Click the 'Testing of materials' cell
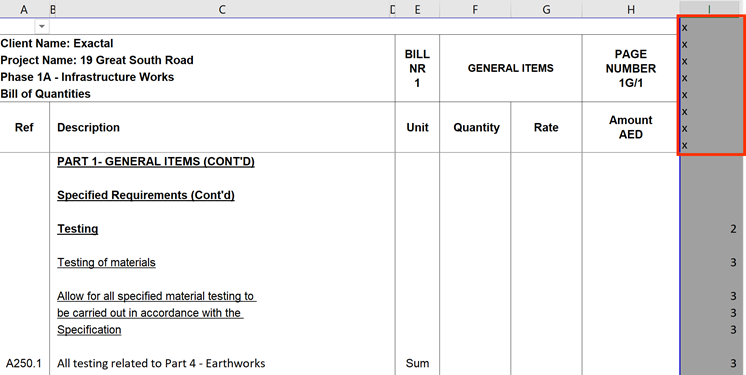Viewport: 746px width, 375px height. pyautogui.click(x=106, y=262)
